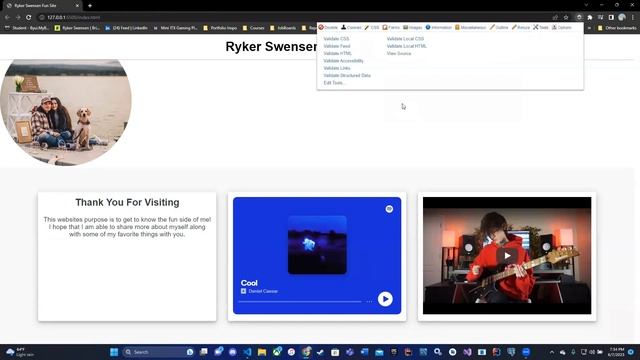Click the Cool album cover art

pyautogui.click(x=317, y=245)
